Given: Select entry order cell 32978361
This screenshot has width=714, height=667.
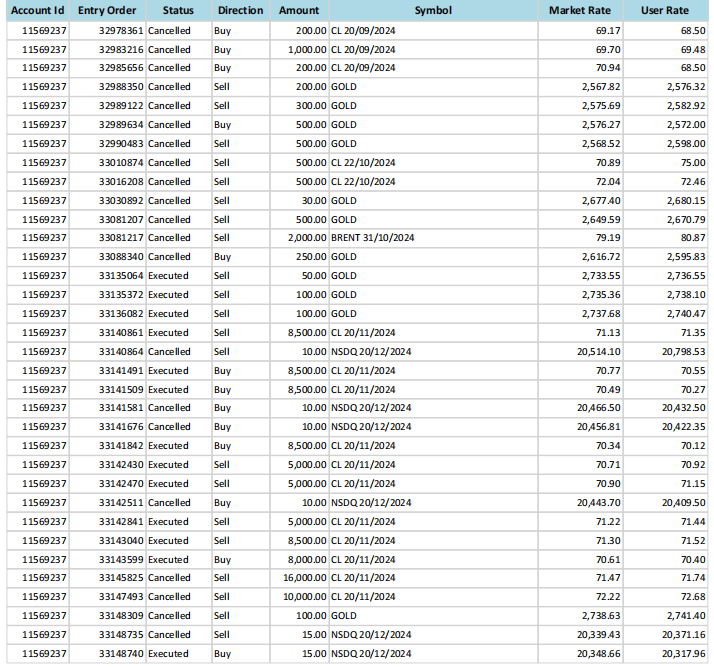Looking at the screenshot, I should click(x=121, y=30).
